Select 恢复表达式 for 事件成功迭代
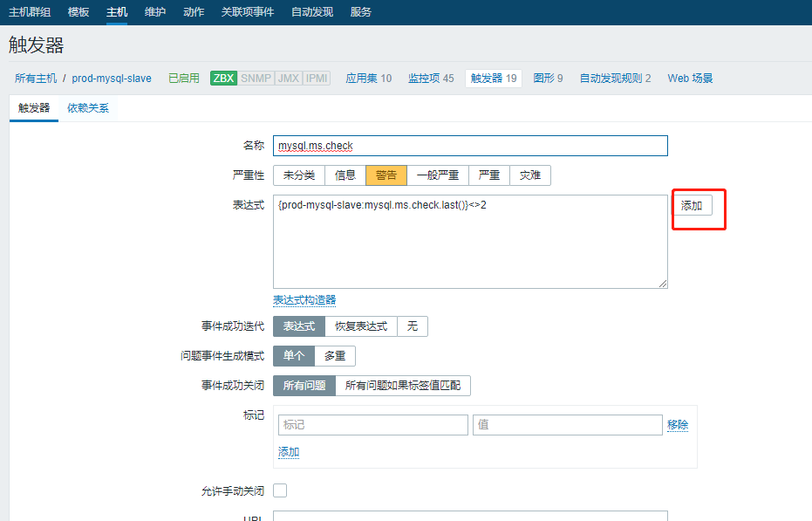812x521 pixels. [x=361, y=326]
